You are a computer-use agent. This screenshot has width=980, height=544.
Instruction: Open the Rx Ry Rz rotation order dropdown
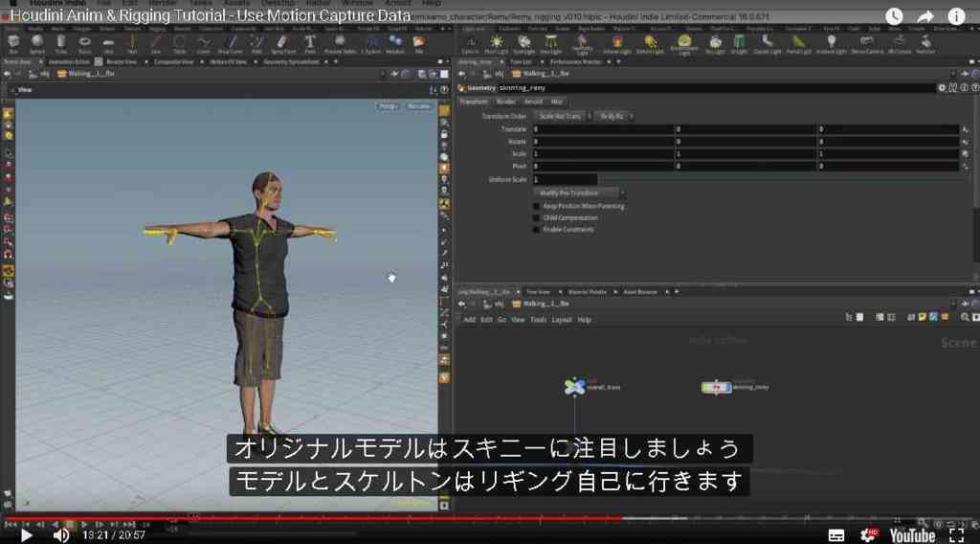pos(614,116)
